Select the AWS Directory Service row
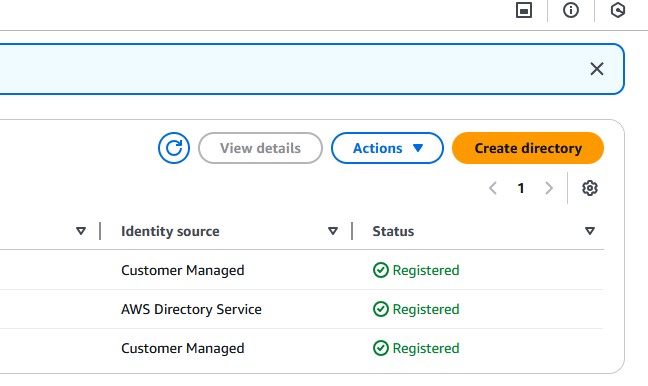648x386 pixels. tap(302, 309)
